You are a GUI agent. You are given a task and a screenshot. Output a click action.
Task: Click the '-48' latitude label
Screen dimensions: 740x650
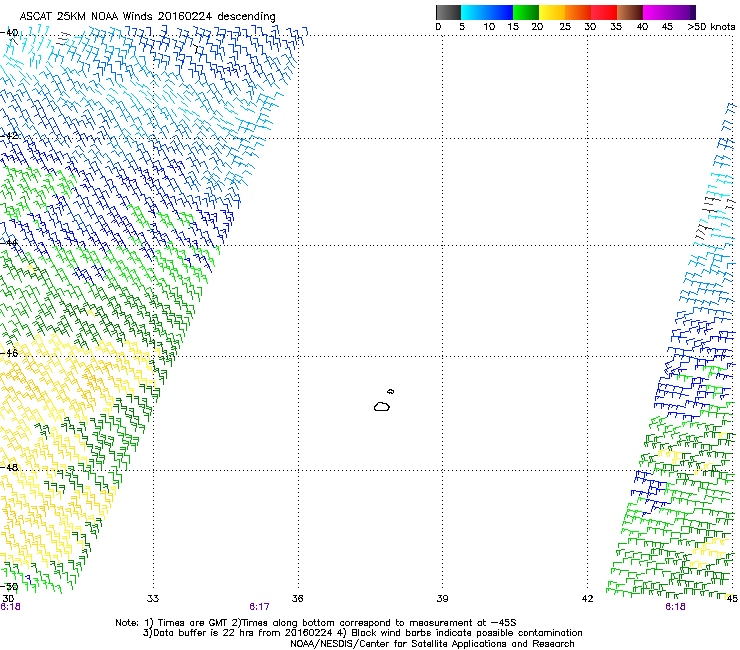pyautogui.click(x=9, y=467)
